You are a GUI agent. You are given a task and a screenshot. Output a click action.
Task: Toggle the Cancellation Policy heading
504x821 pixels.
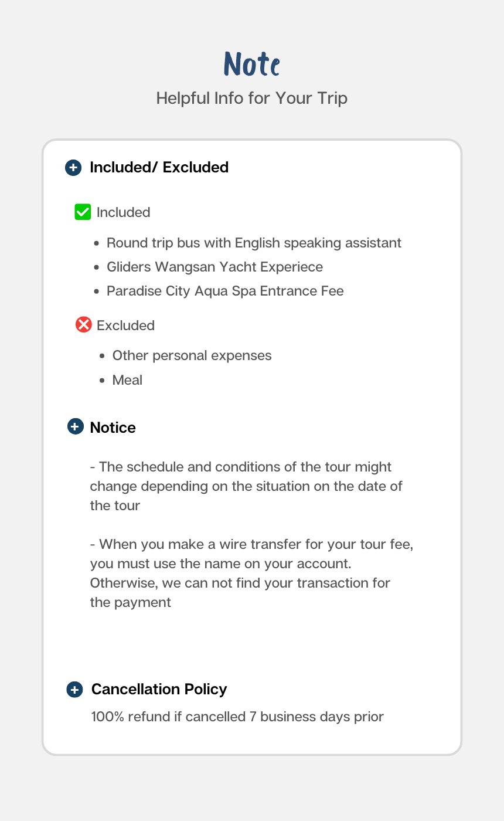pyautogui.click(x=159, y=689)
